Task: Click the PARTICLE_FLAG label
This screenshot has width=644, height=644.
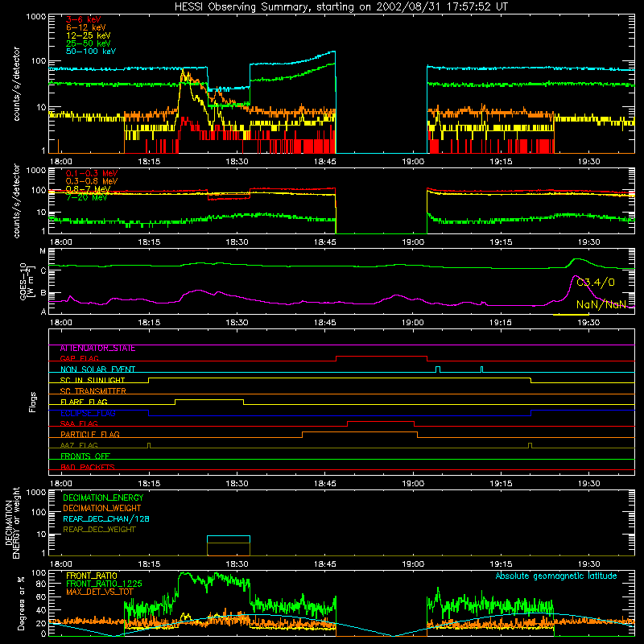Action: (90, 435)
